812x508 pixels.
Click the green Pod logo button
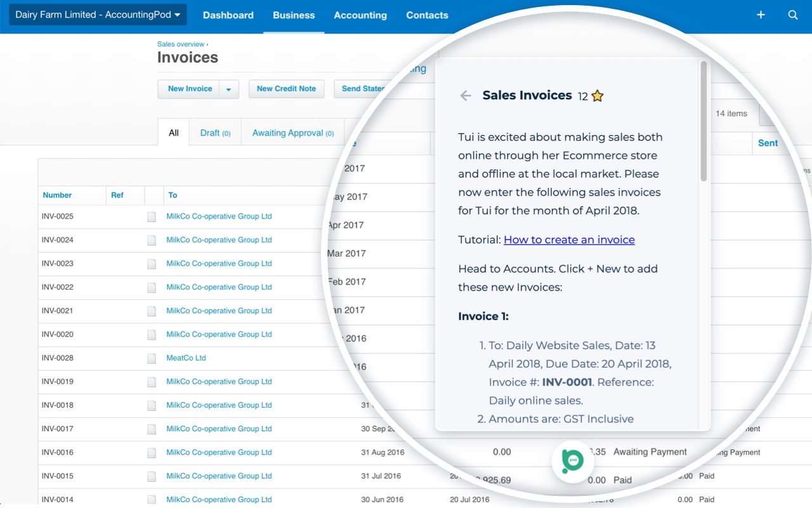[573, 461]
